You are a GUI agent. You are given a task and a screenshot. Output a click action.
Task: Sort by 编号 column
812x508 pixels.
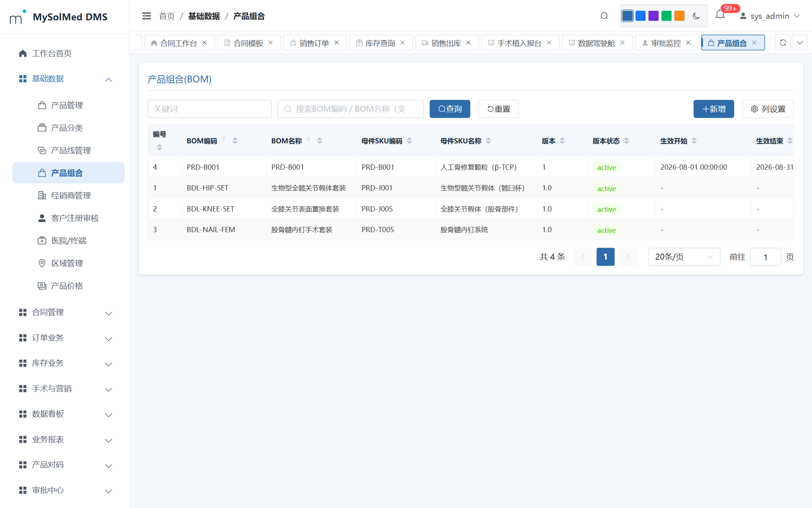(160, 148)
